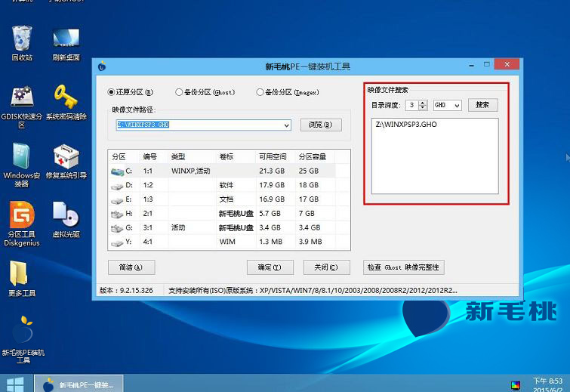This screenshot has width=570, height=392.
Task: Click the H: drive icon in partition list
Action: 117,215
